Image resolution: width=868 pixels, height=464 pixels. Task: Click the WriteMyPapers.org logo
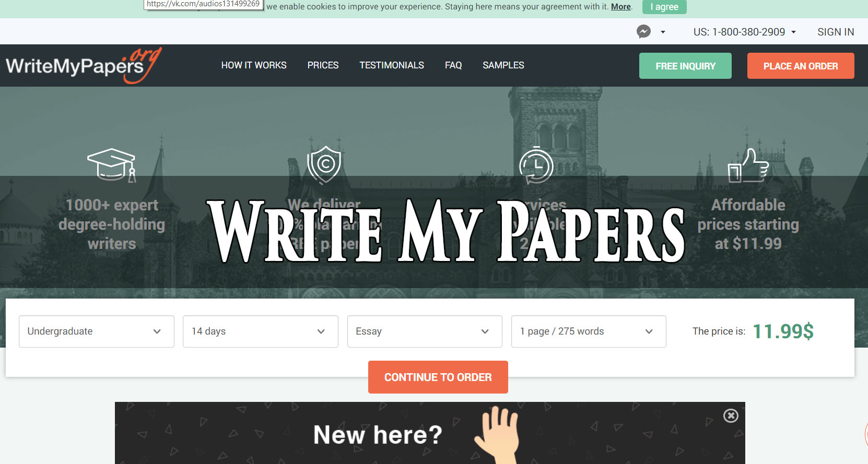click(84, 65)
